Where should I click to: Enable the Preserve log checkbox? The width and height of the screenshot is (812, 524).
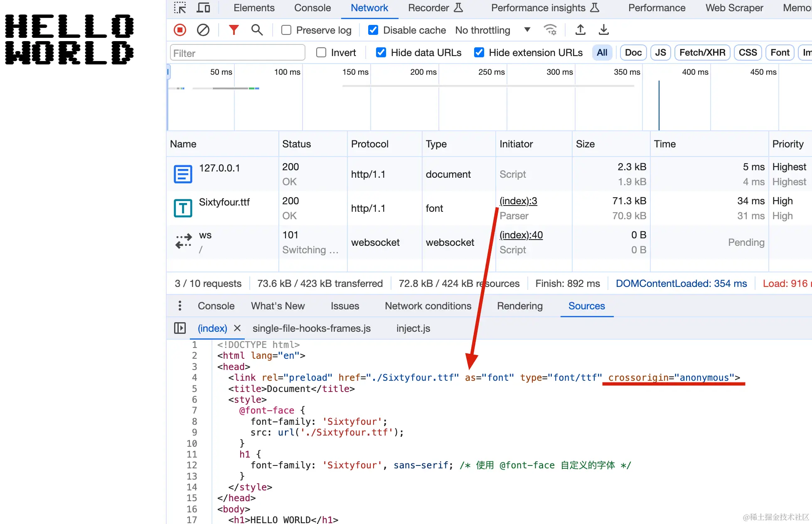[286, 30]
